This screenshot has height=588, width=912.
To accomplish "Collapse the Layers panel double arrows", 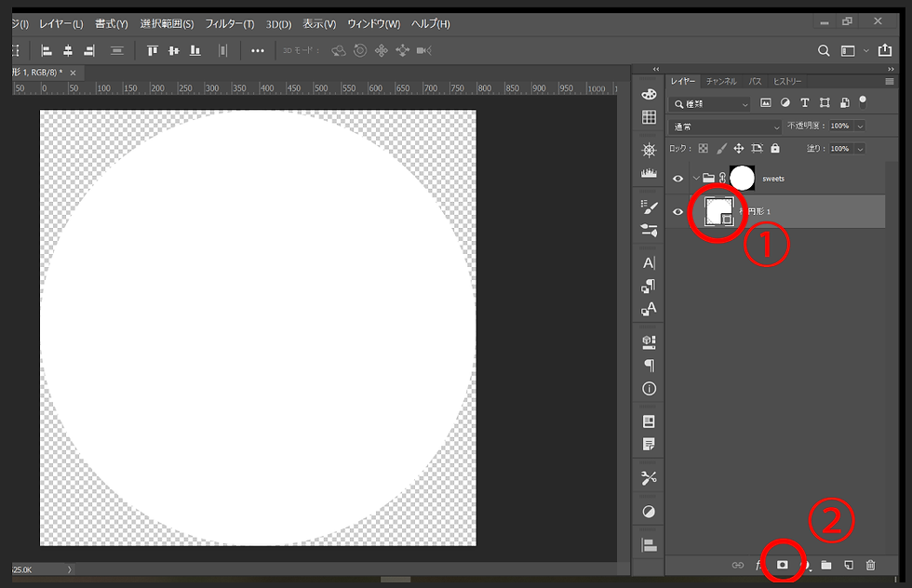I will coord(891,69).
